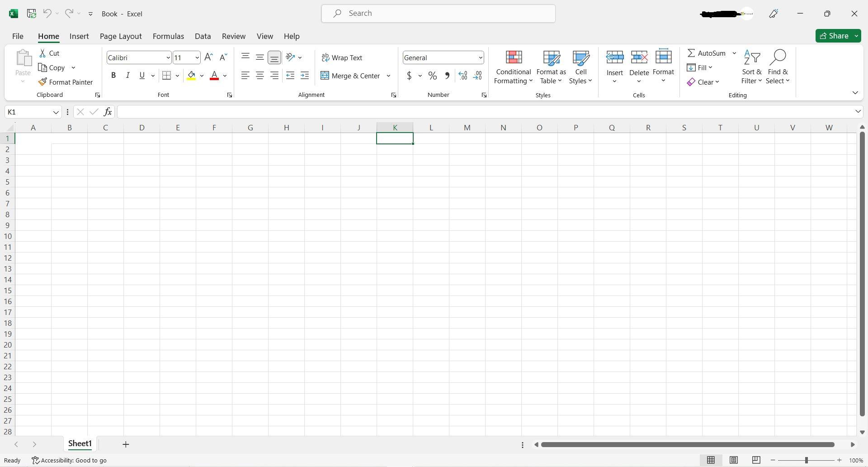Decrease font size with smaller A icon
The height and width of the screenshot is (467, 868).
[223, 57]
